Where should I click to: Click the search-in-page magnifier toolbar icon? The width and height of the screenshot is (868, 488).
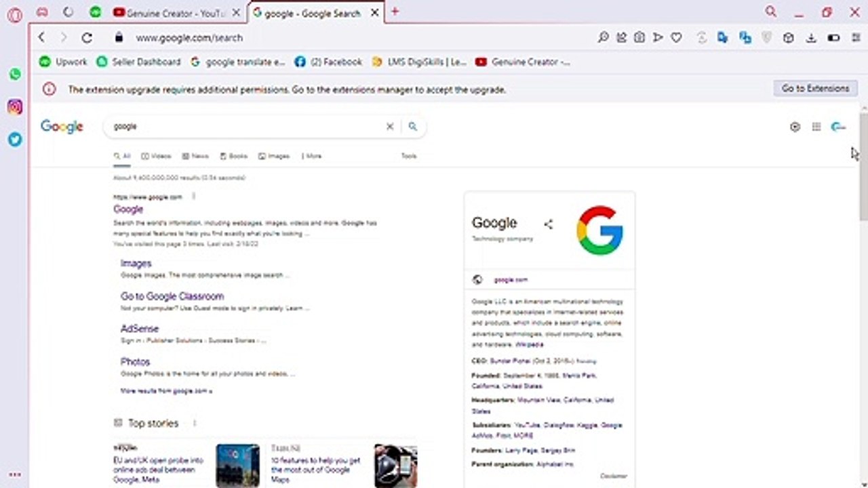[x=603, y=38]
